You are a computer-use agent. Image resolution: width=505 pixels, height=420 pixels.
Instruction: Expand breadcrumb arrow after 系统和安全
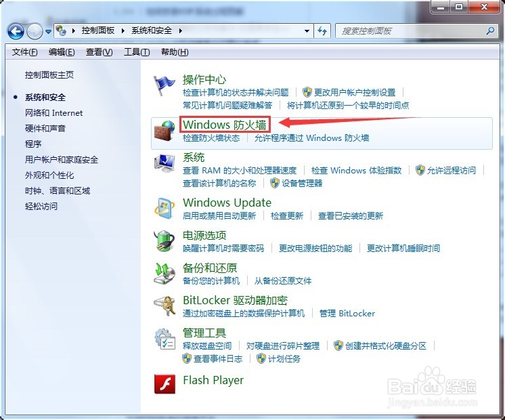tap(180, 31)
